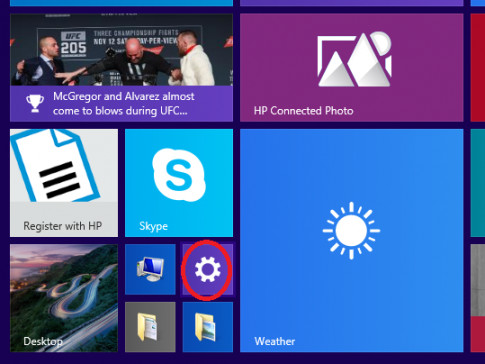Image resolution: width=485 pixels, height=364 pixels.
Task: Launch the Skype tile
Action: [179, 183]
